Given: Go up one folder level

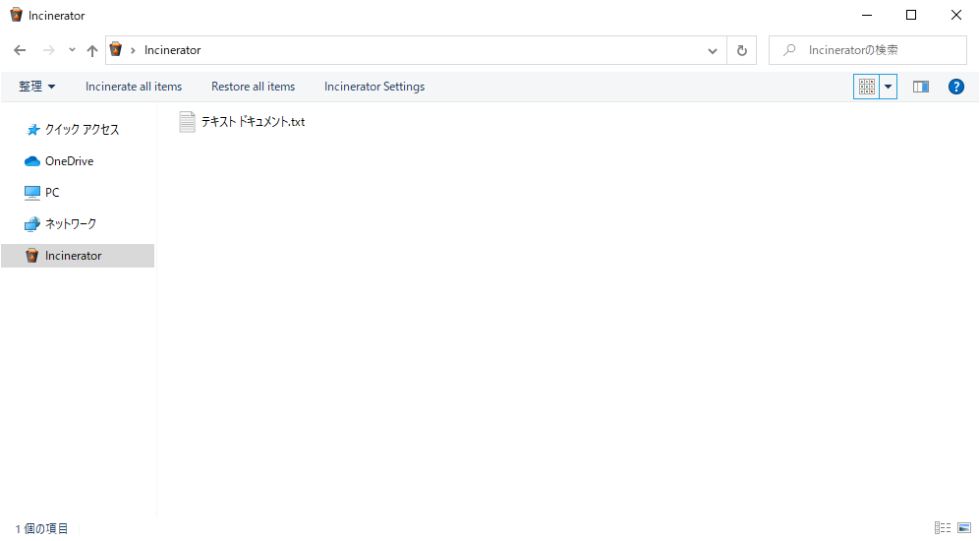Looking at the screenshot, I should tap(91, 51).
